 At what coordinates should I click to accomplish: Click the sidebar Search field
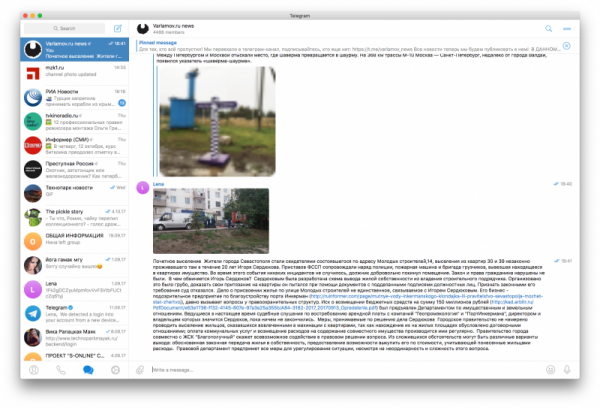[64, 28]
